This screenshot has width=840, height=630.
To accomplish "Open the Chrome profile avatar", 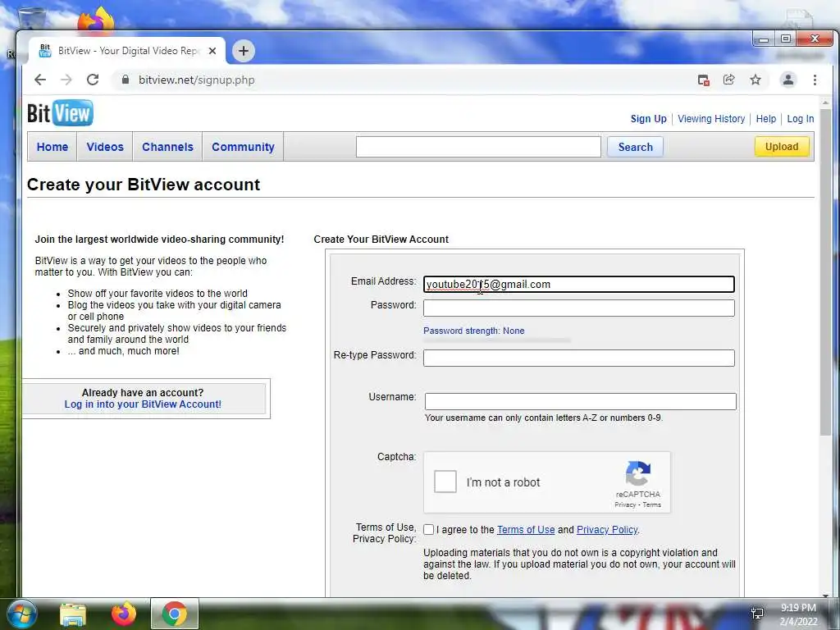I will [x=788, y=80].
